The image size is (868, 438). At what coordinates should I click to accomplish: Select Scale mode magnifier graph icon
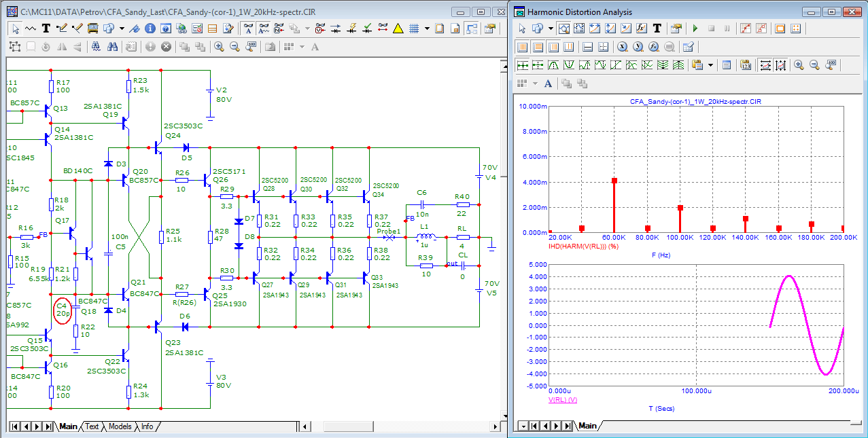click(x=563, y=29)
